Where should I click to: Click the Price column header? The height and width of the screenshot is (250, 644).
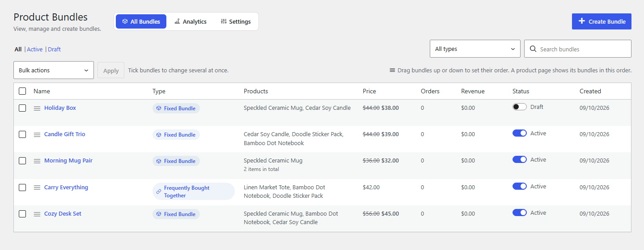click(369, 91)
